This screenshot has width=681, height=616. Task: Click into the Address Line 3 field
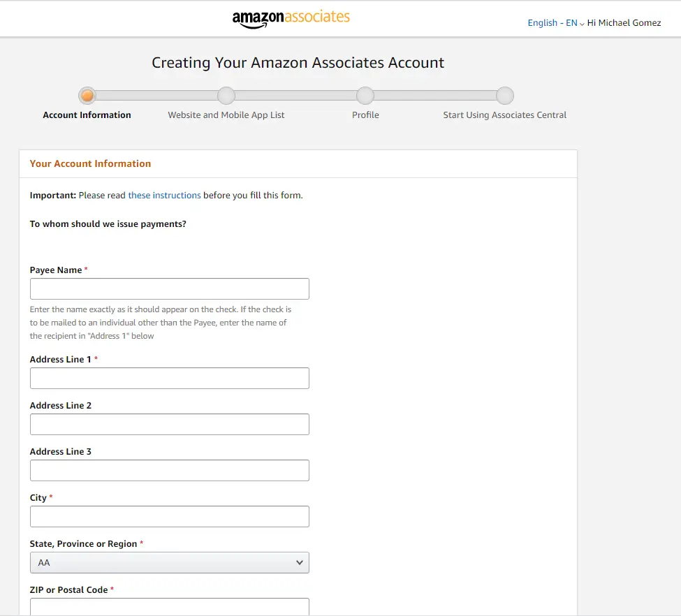pyautogui.click(x=170, y=471)
